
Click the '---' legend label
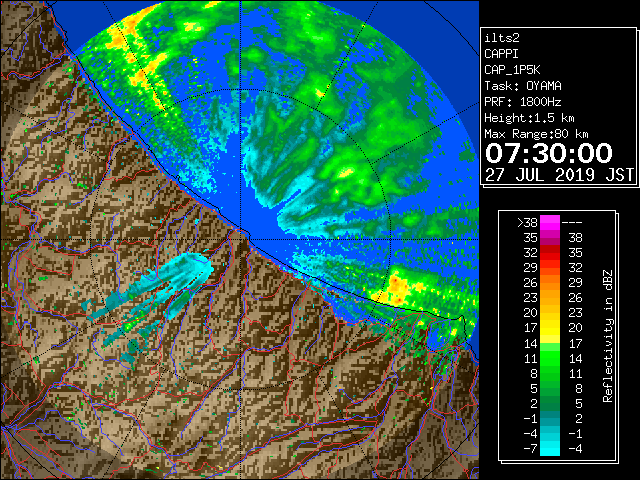572,223
